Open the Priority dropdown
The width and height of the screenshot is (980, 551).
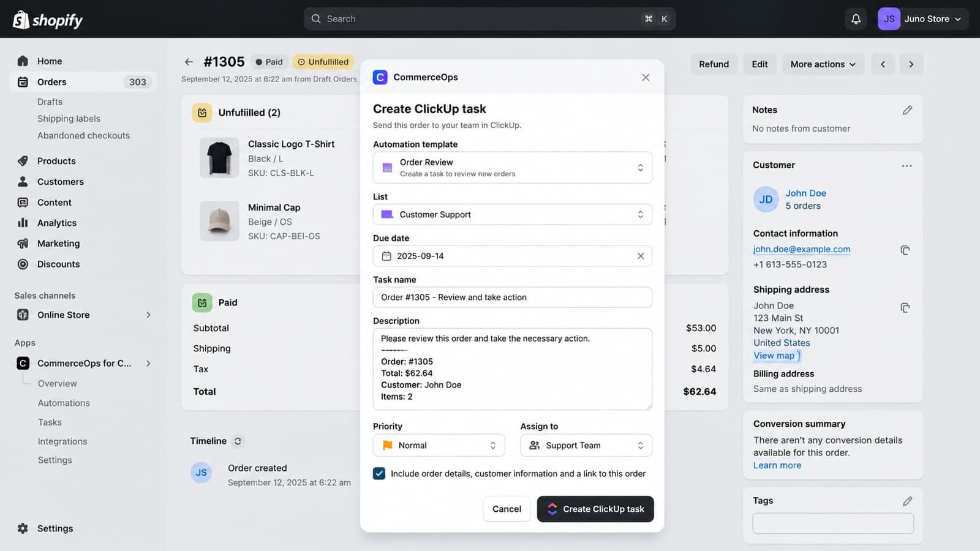[439, 445]
